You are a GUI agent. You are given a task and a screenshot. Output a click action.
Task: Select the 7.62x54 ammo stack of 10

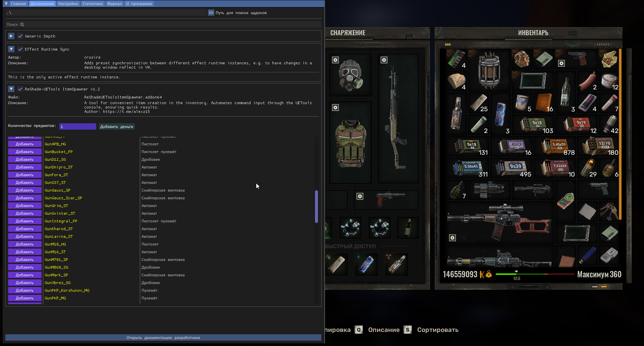coord(555,168)
